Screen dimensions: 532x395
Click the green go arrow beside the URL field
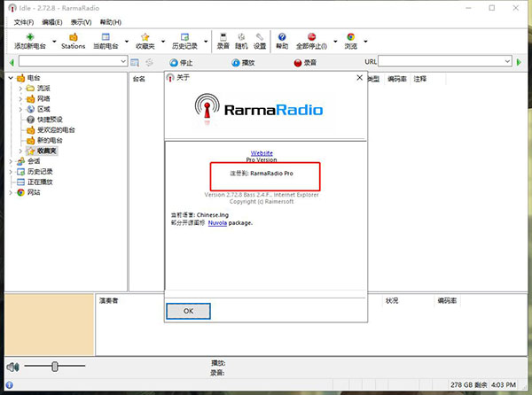pyautogui.click(x=519, y=62)
